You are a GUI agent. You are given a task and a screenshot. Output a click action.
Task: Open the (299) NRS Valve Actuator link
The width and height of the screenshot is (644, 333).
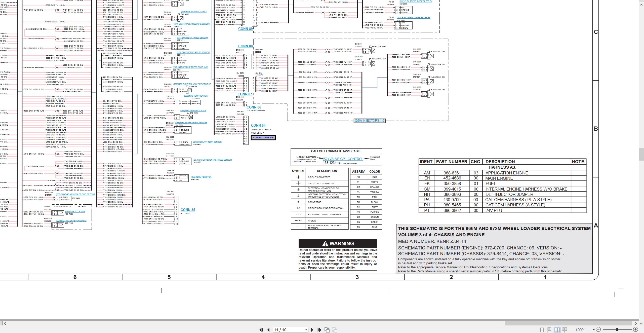(193, 110)
